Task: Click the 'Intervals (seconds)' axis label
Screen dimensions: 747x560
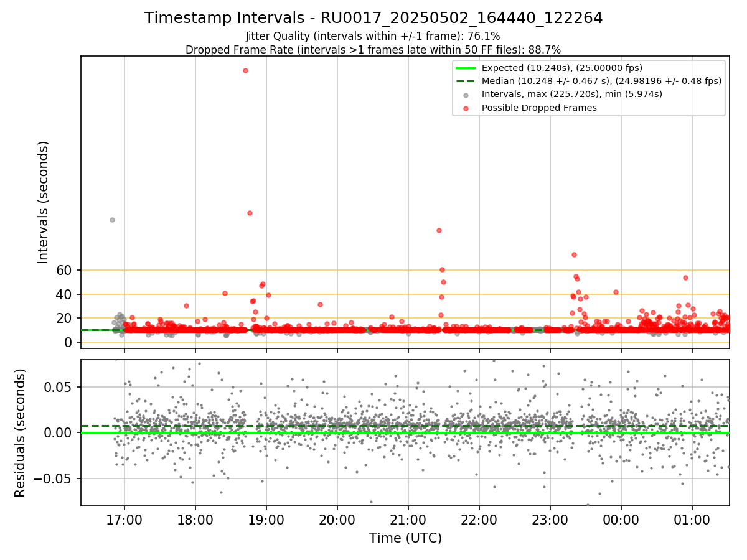Action: point(43,202)
